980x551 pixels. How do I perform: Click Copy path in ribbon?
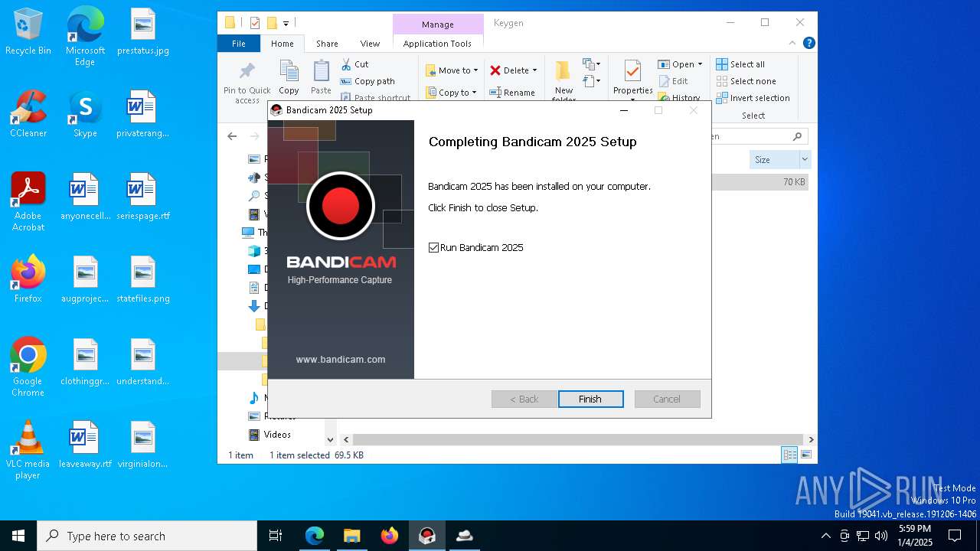tap(367, 81)
